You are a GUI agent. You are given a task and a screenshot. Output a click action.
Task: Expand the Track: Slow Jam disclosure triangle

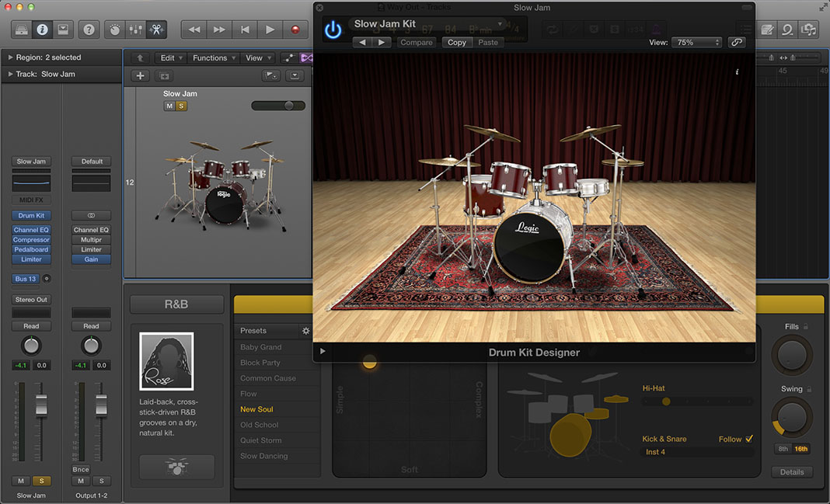(x=10, y=74)
